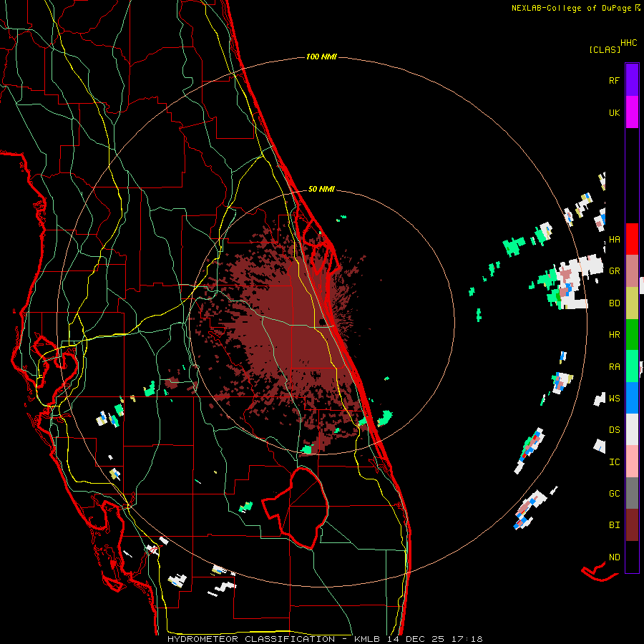The width and height of the screenshot is (644, 644).
Task: Click the ND black legend swatch
Action: point(632,557)
